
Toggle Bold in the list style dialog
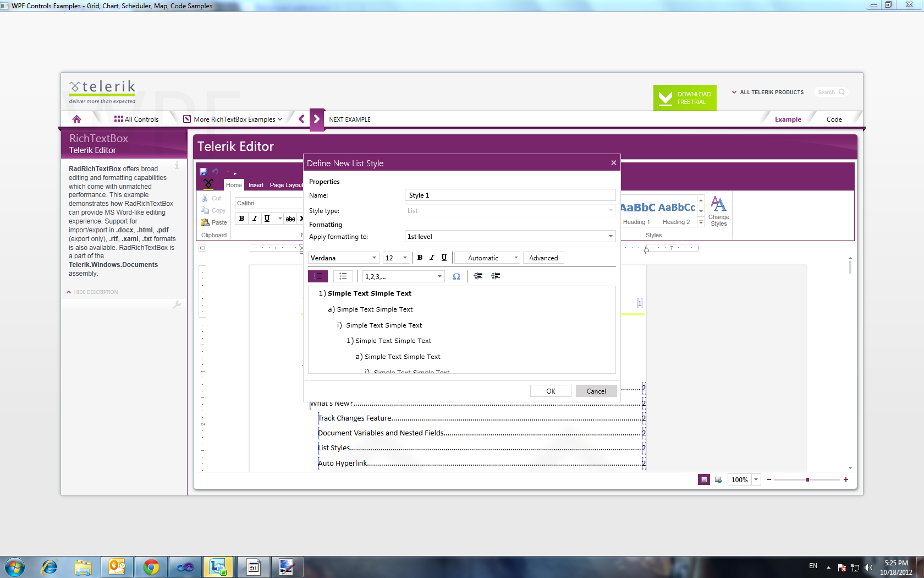420,258
